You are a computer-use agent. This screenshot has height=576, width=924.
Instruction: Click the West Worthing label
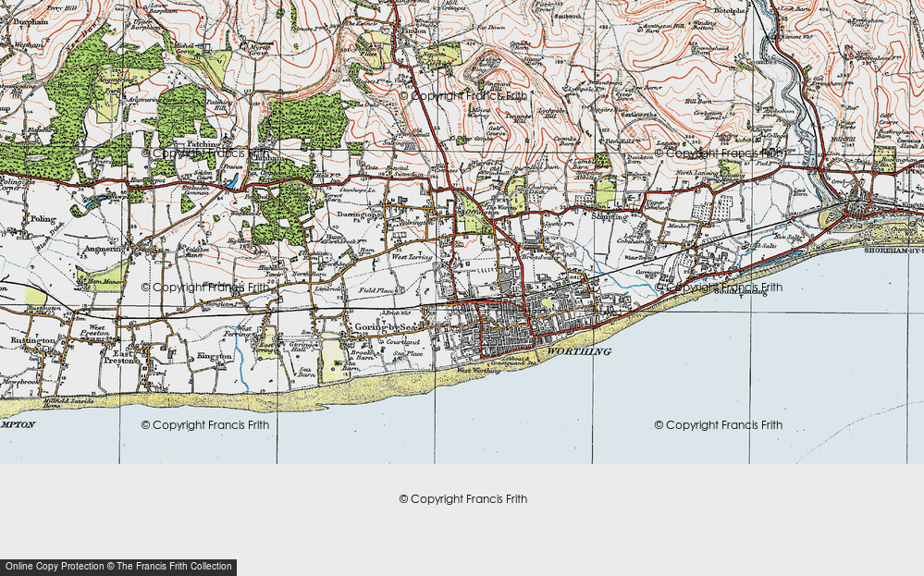tap(478, 371)
